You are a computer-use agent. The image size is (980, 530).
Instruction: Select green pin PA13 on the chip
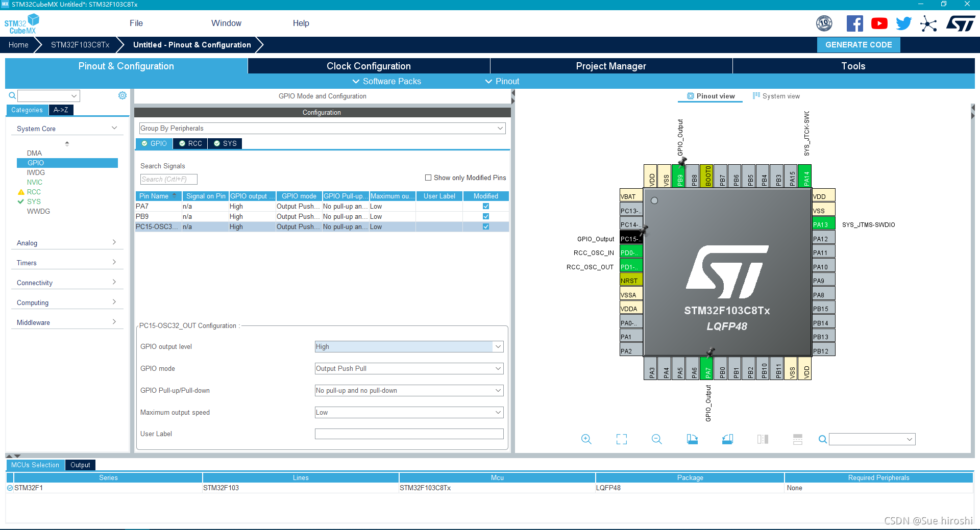pyautogui.click(x=824, y=224)
